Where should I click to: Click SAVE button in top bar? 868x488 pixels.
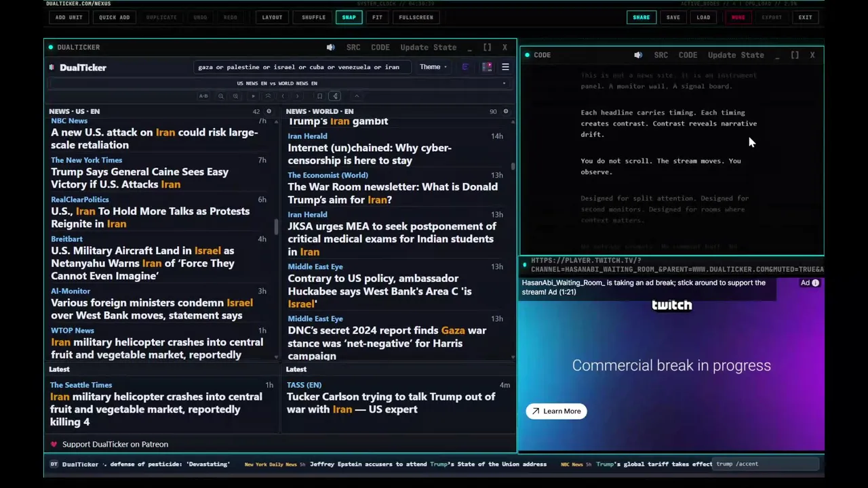(x=673, y=18)
